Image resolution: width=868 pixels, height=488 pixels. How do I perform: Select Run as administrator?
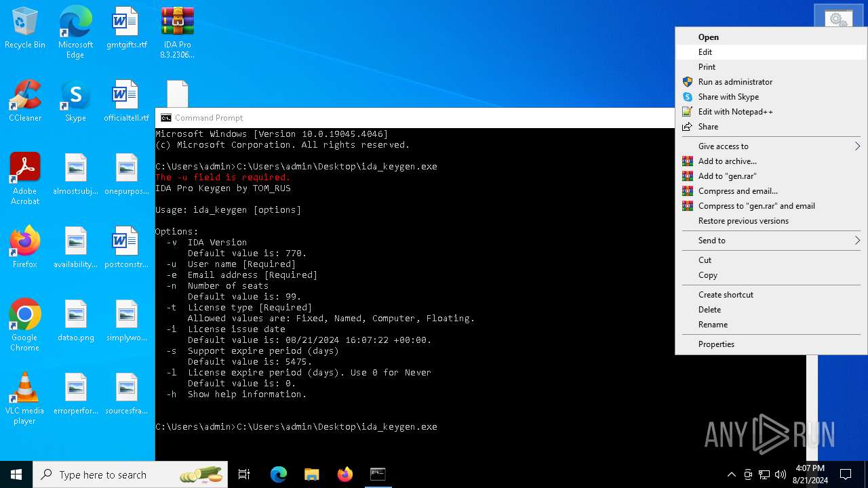tap(771, 82)
